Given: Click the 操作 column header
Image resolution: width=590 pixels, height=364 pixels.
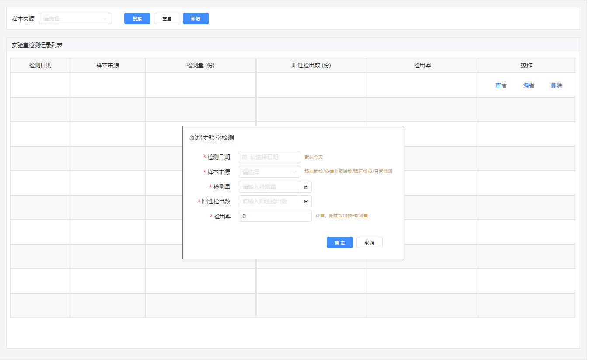Looking at the screenshot, I should click(x=527, y=65).
